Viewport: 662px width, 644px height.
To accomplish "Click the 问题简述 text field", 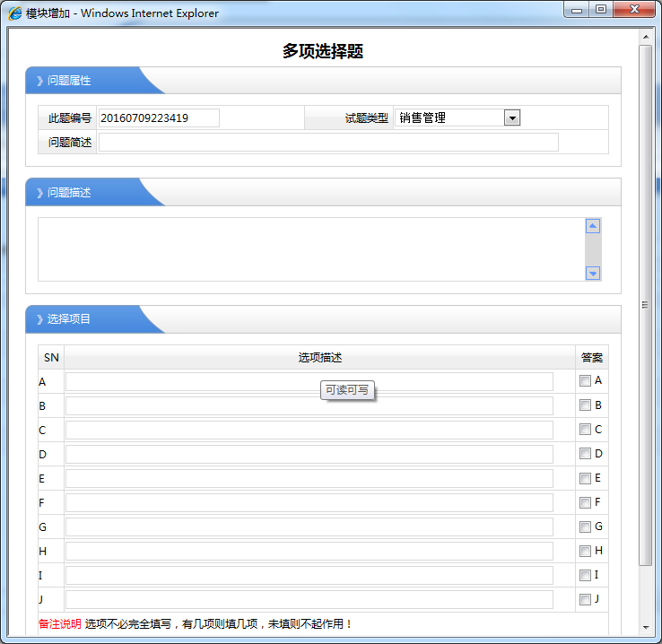I will pyautogui.click(x=328, y=143).
